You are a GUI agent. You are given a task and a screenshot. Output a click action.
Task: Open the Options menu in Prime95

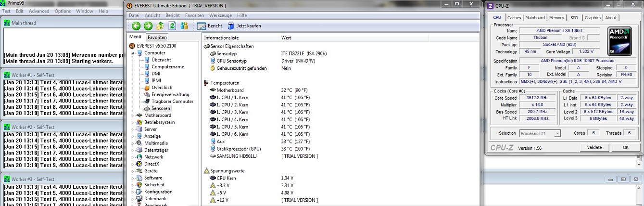click(x=63, y=11)
